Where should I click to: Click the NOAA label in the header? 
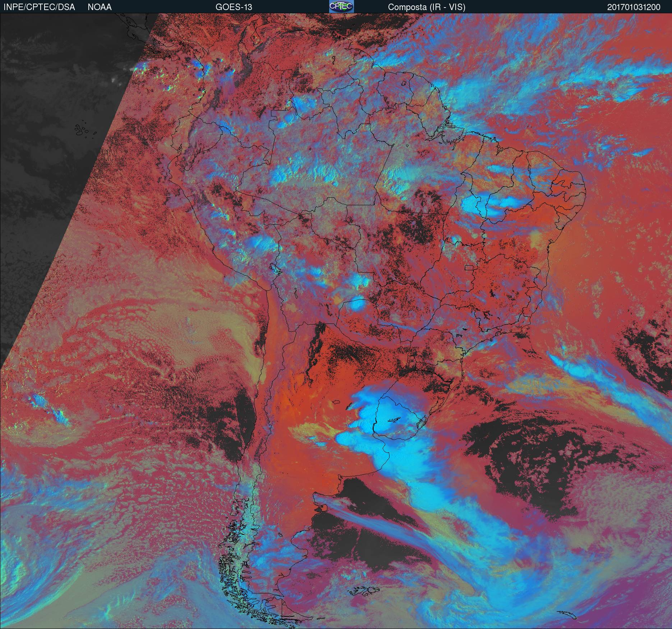pyautogui.click(x=100, y=7)
